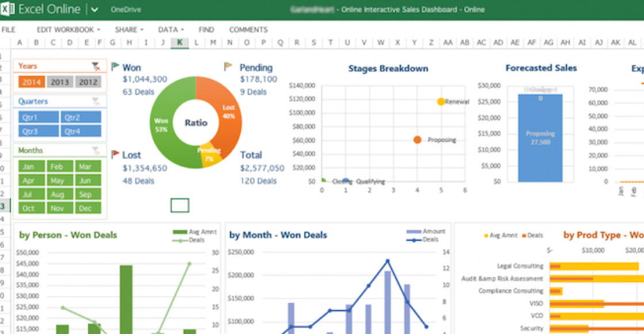Image resolution: width=644 pixels, height=334 pixels.
Task: Clear the Months slicer filter
Action: click(x=96, y=151)
